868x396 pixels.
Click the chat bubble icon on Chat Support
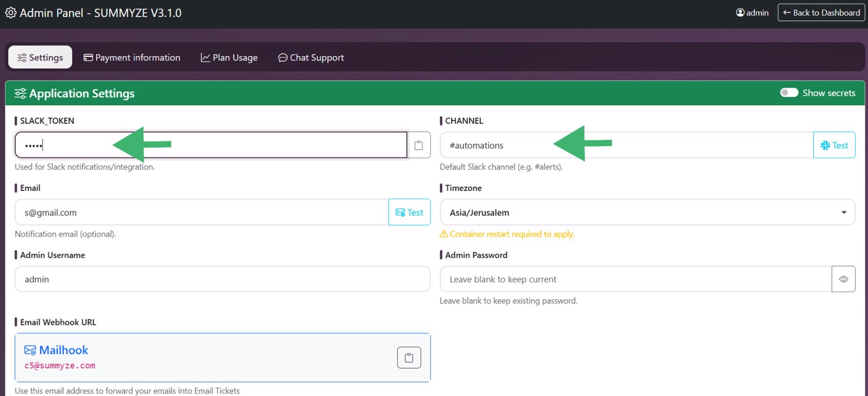point(283,57)
